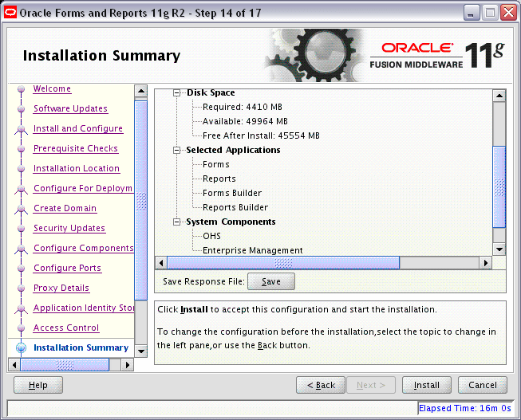This screenshot has width=521, height=420.
Task: Click the steps pane scroll-down arrow
Action: click(141, 351)
